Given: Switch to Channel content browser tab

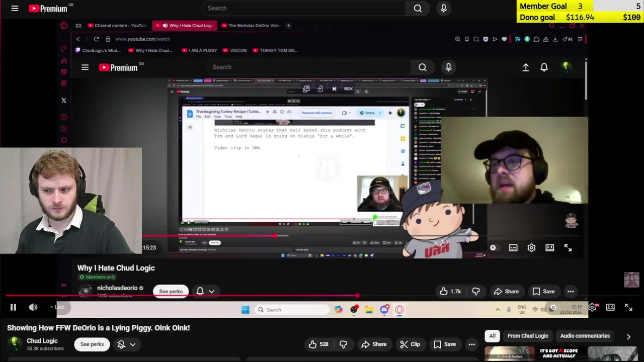Looking at the screenshot, I should pyautogui.click(x=117, y=26).
